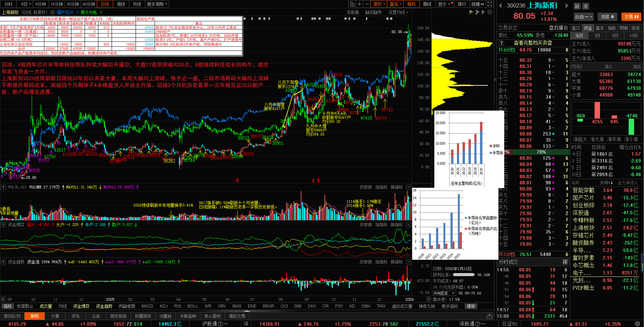Image resolution: width=644 pixels, height=327 pixels.
Task: Open the 提醒 alert bell button
Action: tap(608, 17)
